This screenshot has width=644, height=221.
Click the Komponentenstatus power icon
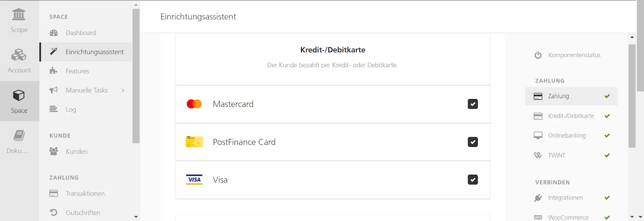(538, 55)
